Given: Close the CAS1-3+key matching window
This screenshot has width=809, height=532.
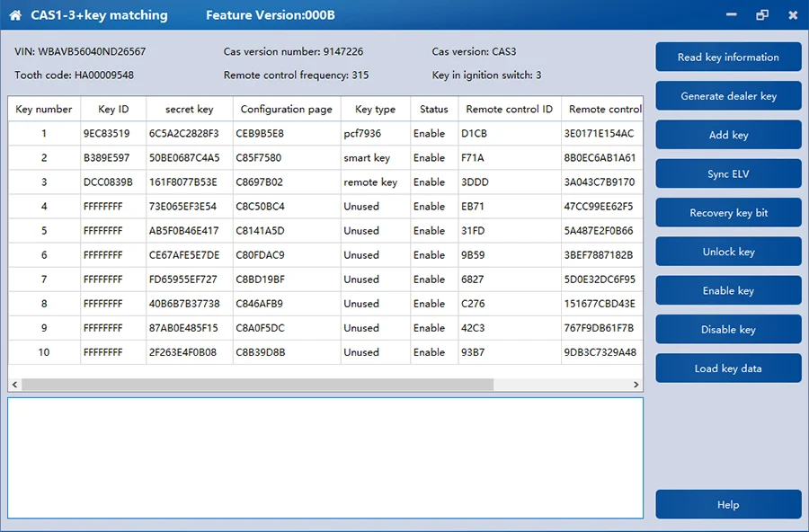Looking at the screenshot, I should pos(793,15).
